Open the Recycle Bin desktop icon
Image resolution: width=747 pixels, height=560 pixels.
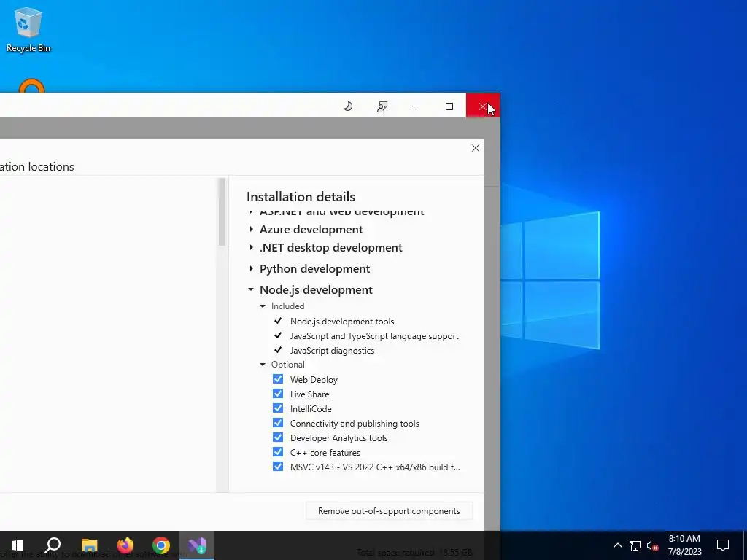click(x=28, y=29)
